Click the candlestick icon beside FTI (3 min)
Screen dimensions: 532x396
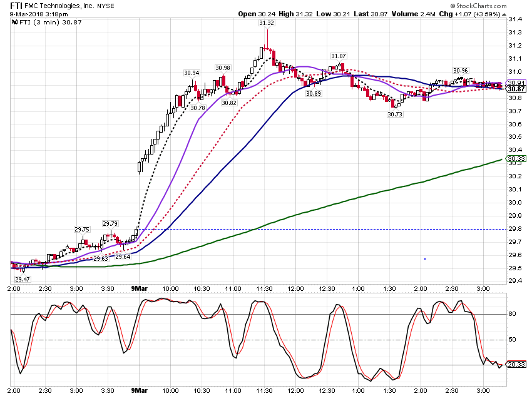14,23
